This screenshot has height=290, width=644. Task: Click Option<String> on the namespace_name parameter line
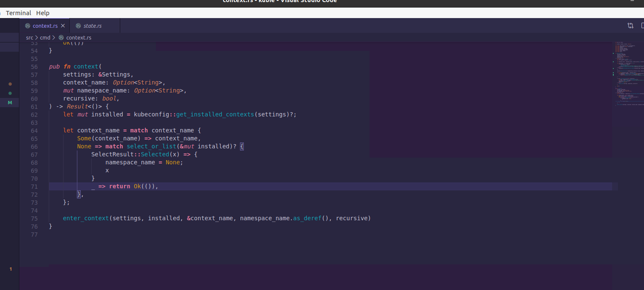pyautogui.click(x=159, y=90)
